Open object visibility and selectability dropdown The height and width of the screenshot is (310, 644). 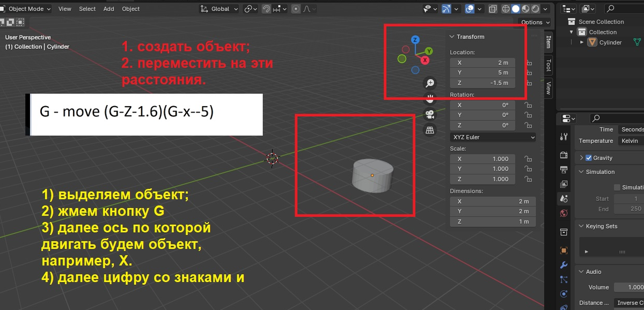pyautogui.click(x=430, y=9)
